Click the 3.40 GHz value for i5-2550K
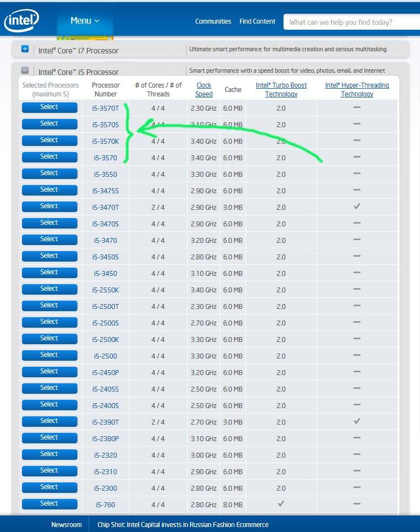Screen dimensions: 420x532 click(204, 290)
